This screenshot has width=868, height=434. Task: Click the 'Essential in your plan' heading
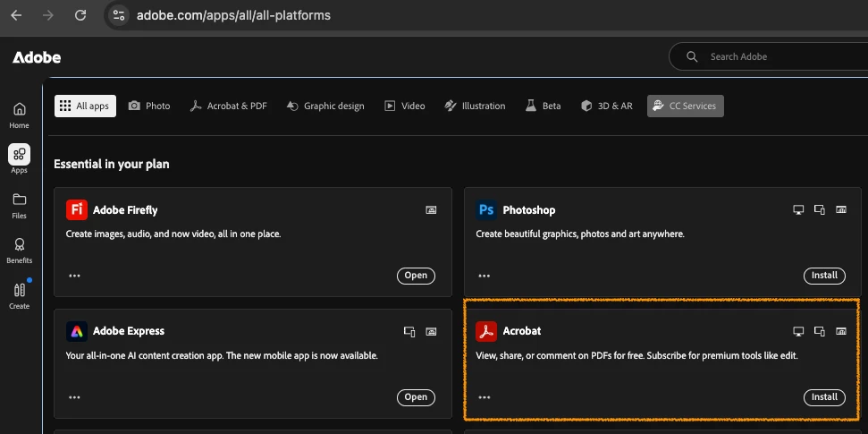coord(111,164)
